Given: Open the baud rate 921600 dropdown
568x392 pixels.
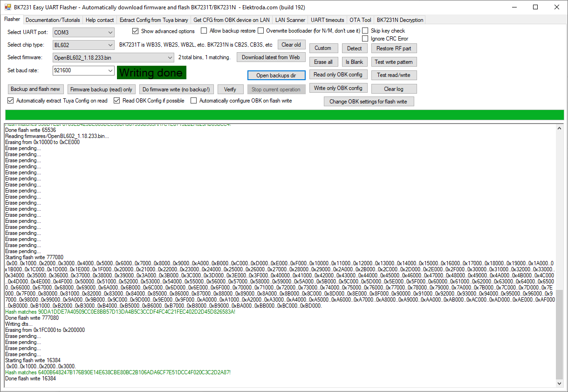Looking at the screenshot, I should (x=83, y=70).
